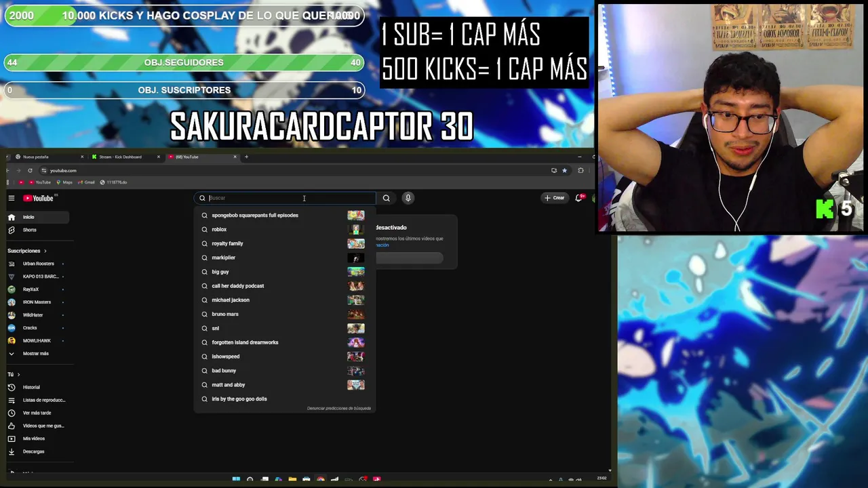Screen dimensions: 868x488
Task: Start voice search with microphone icon
Action: tap(408, 198)
